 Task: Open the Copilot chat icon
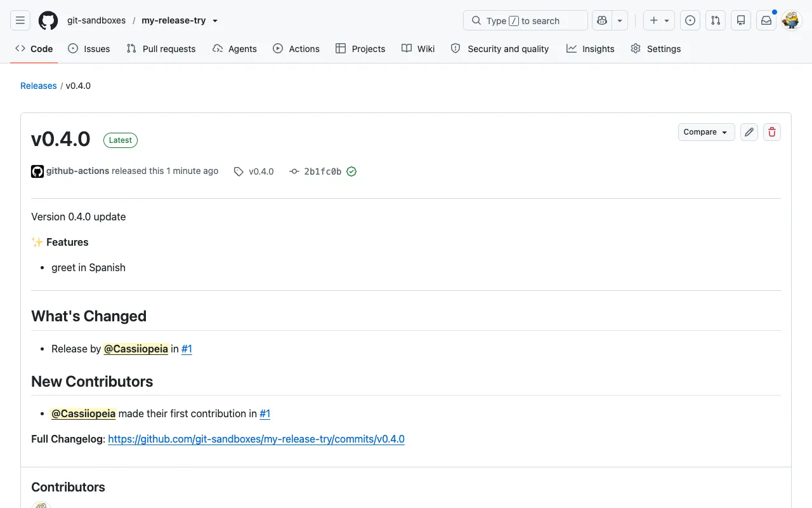[602, 20]
